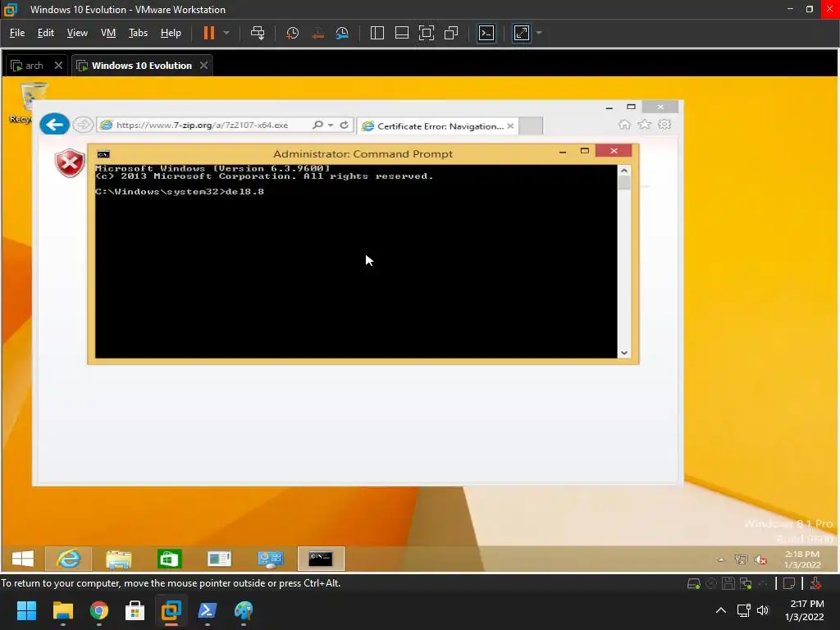Screen dimensions: 840x630
Task: Send Ctrl+Alt+Del to the VM
Action: pyautogui.click(x=258, y=33)
